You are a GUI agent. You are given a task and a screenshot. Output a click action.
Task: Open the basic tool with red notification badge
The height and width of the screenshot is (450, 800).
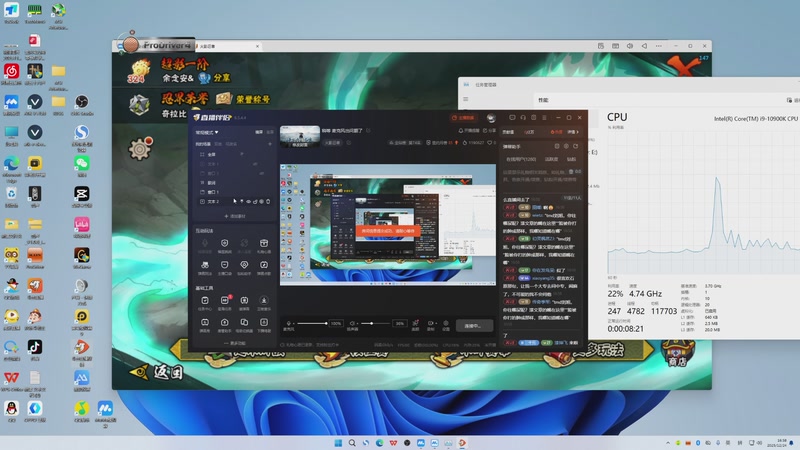224,302
